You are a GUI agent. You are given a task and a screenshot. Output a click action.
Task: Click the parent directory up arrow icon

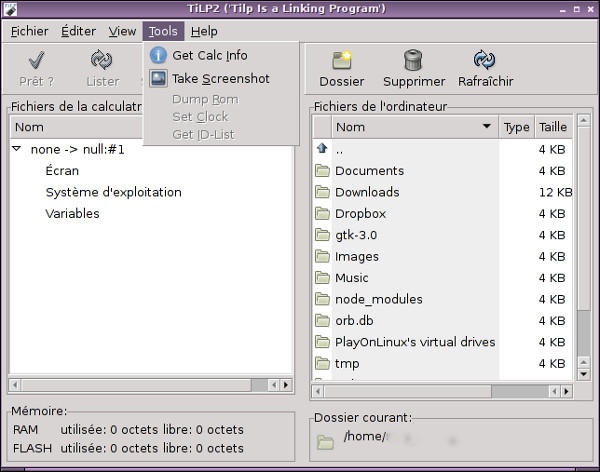[322, 148]
